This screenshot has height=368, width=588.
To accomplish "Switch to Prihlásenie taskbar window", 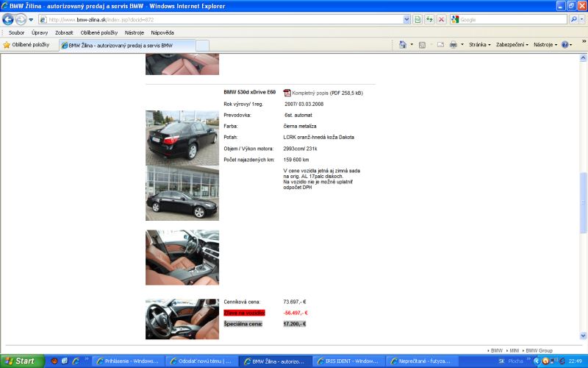I will (x=128, y=361).
